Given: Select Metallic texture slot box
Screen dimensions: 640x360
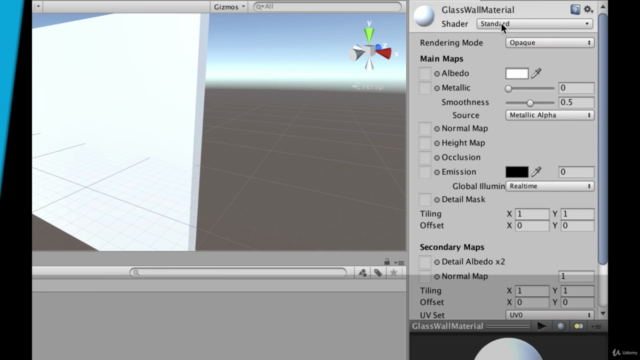Looking at the screenshot, I should tap(425, 88).
